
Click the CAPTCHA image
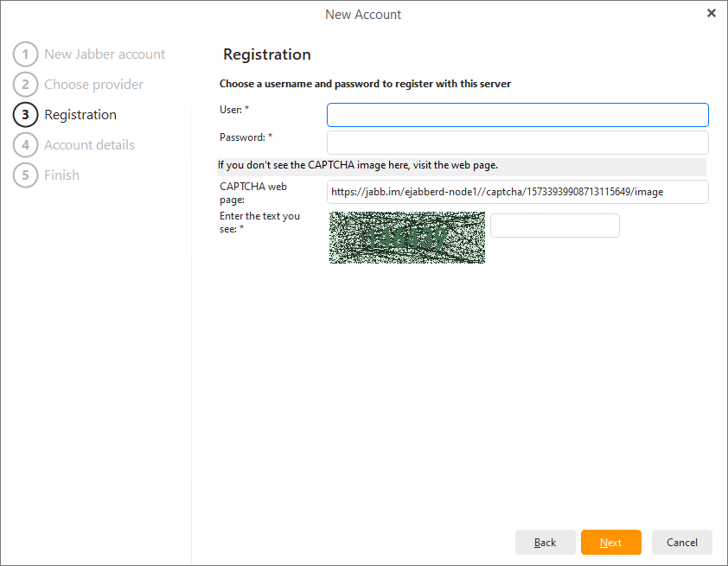(407, 237)
